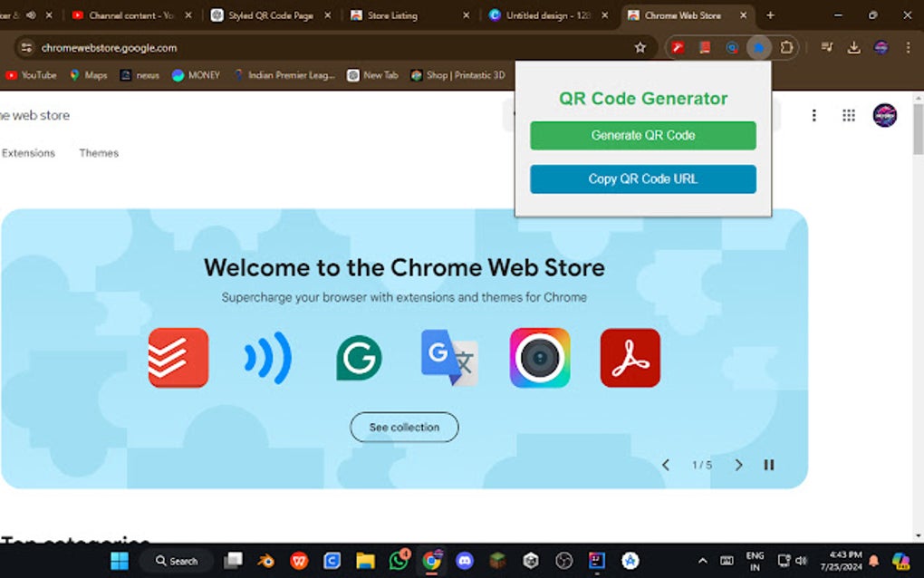Open the blue circular extension in toolbar
This screenshot has height=578, width=924.
tap(732, 48)
